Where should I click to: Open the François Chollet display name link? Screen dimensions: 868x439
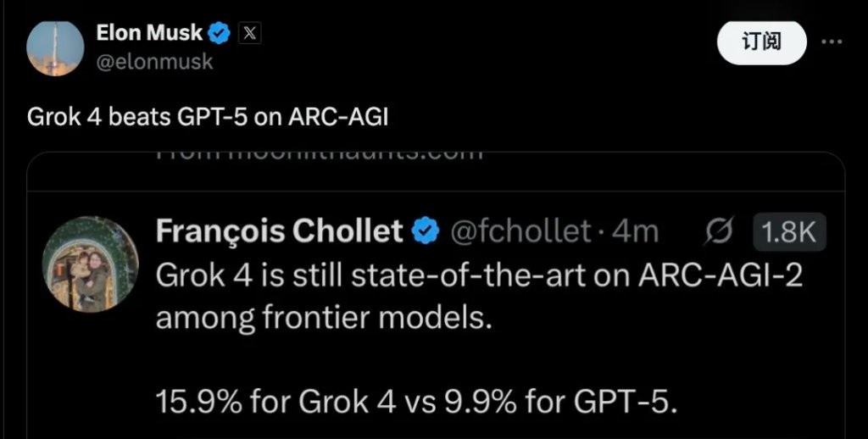coord(279,231)
